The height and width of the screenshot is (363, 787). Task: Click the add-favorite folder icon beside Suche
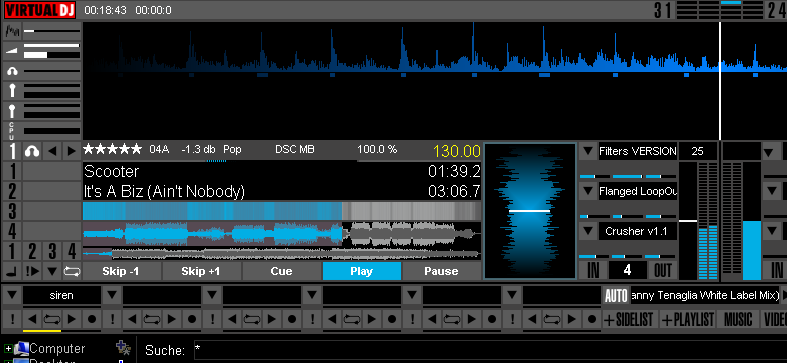[x=122, y=347]
